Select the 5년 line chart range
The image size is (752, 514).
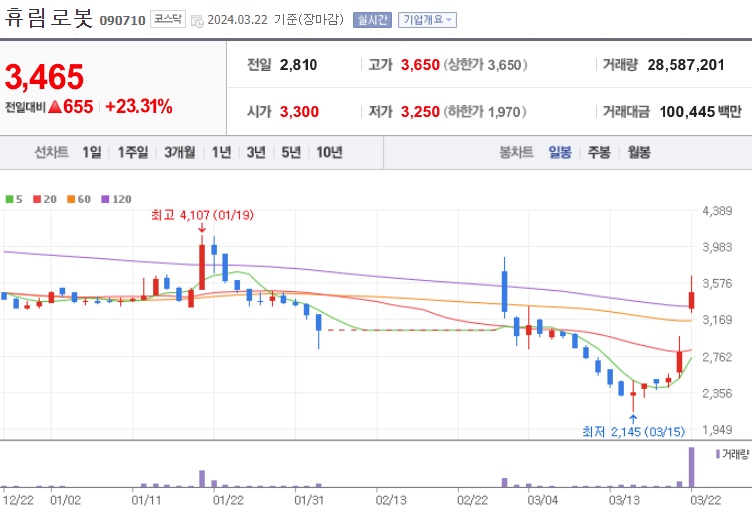click(291, 152)
